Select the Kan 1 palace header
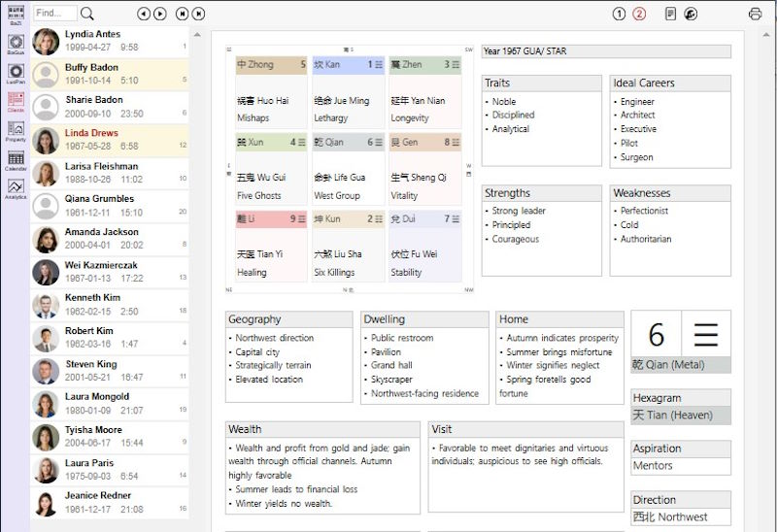777x532 pixels. tap(348, 65)
